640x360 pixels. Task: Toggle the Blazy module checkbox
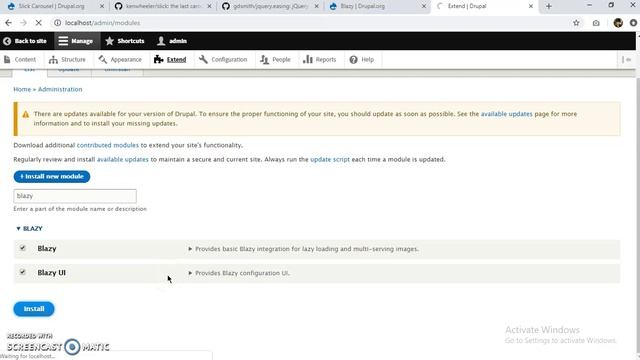[22, 248]
